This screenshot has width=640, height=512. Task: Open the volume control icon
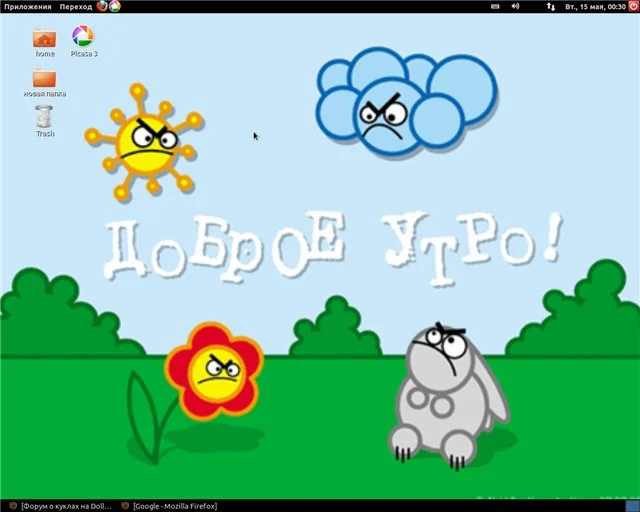click(x=516, y=7)
